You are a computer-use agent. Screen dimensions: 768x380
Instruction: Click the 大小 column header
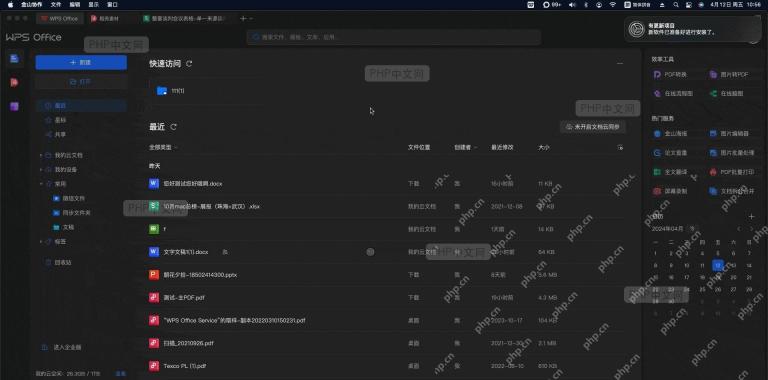coord(544,147)
